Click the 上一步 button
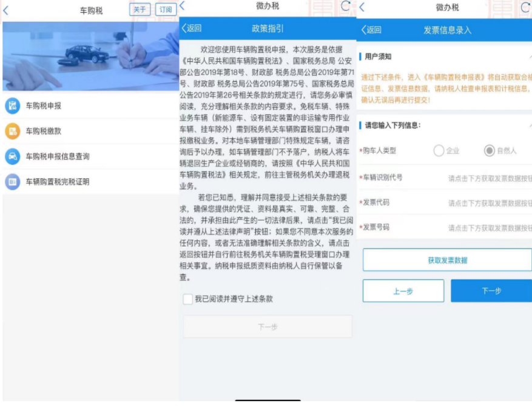This screenshot has width=532, height=406. tap(403, 291)
